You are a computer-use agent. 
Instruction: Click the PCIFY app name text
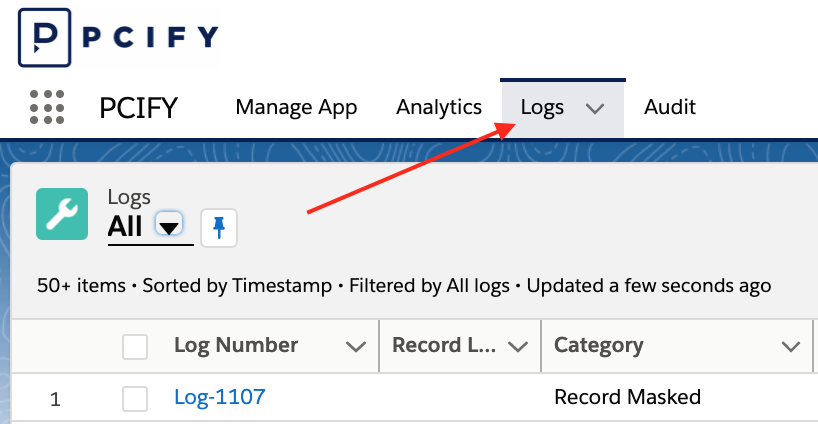(x=138, y=108)
